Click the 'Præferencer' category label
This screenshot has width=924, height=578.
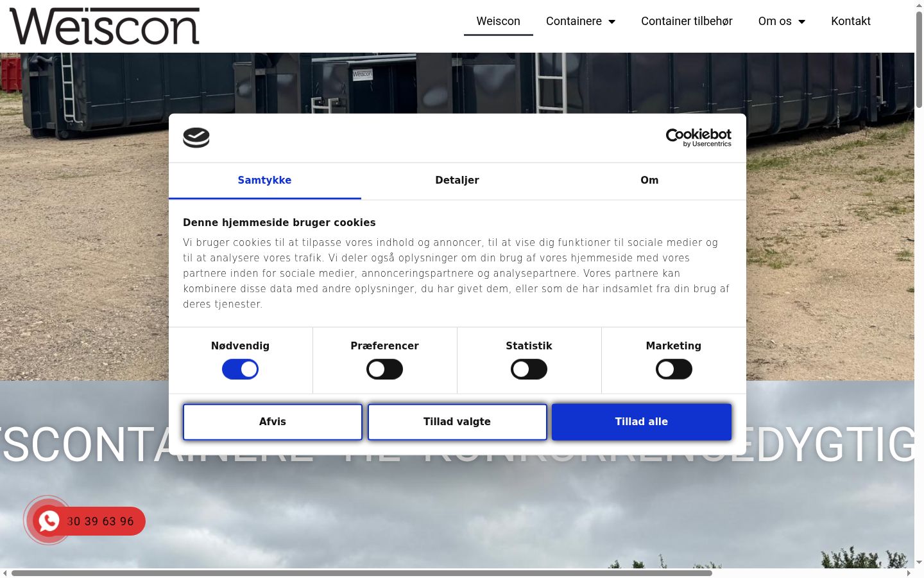pyautogui.click(x=384, y=346)
